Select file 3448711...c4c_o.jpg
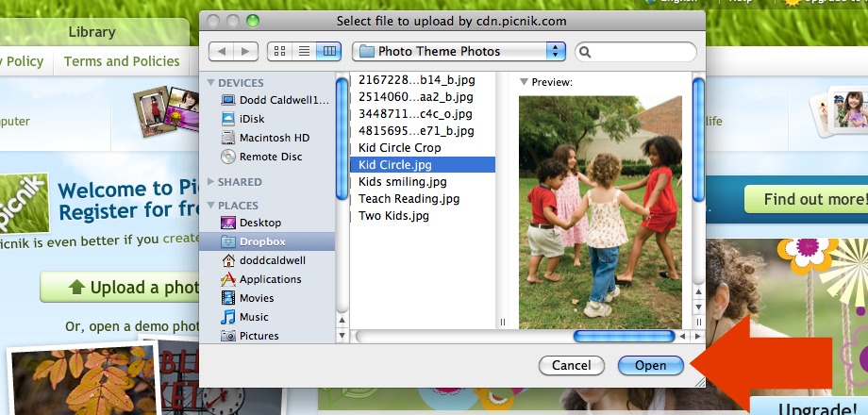Viewport: 868px width, 415px height. click(415, 114)
